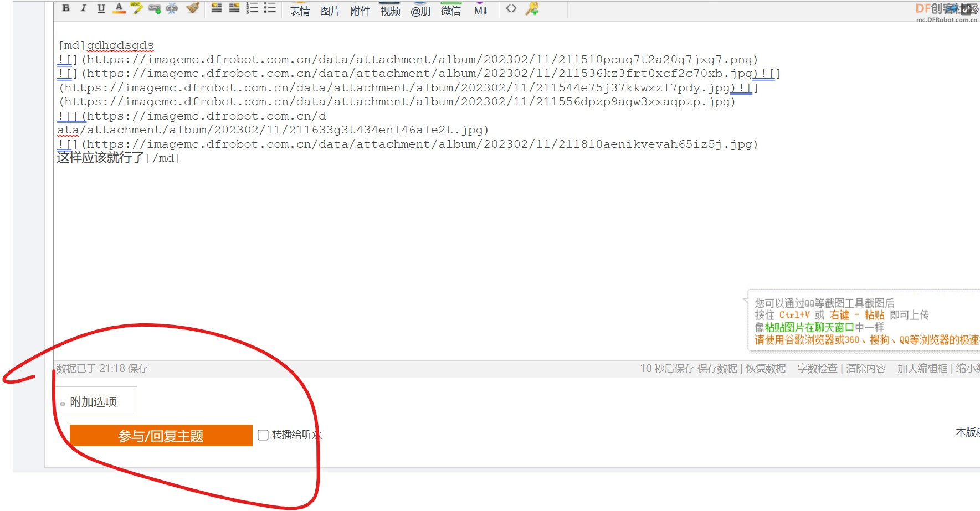
Task: Open the 附件 attachment uploader
Action: [x=360, y=10]
